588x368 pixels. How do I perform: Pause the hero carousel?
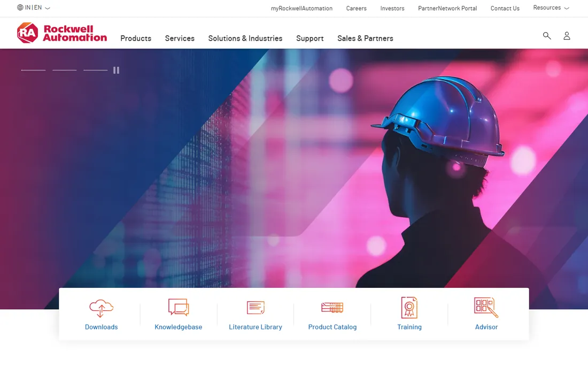[x=116, y=70]
